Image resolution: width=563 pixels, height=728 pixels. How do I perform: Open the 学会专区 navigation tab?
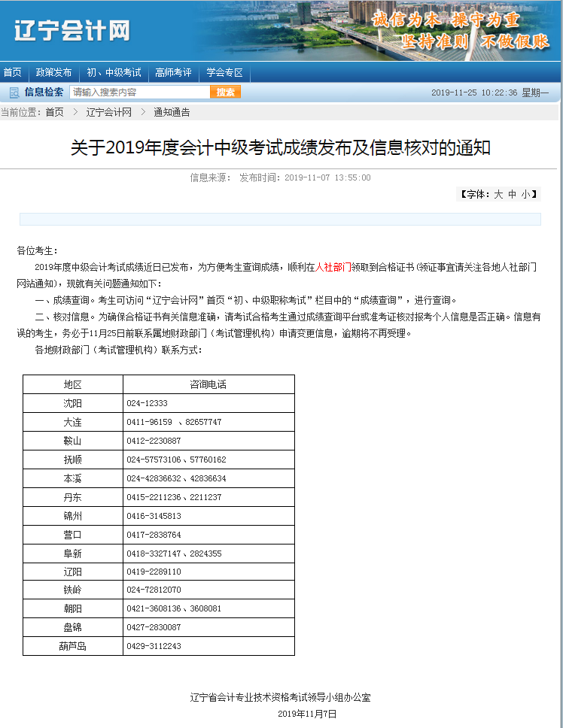pyautogui.click(x=224, y=72)
